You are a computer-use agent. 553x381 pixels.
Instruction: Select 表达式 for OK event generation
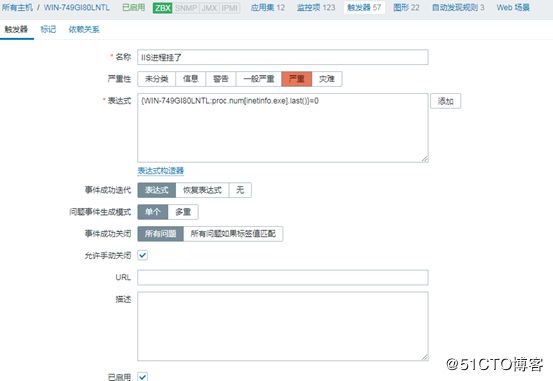click(x=157, y=190)
